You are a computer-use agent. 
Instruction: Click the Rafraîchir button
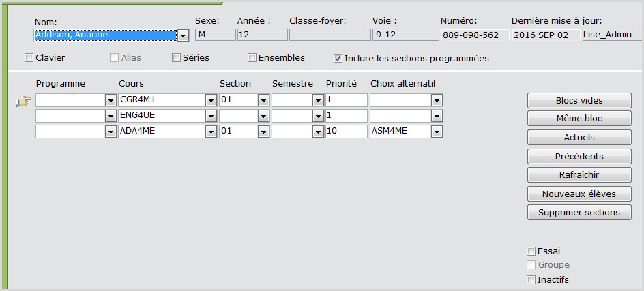pyautogui.click(x=579, y=175)
